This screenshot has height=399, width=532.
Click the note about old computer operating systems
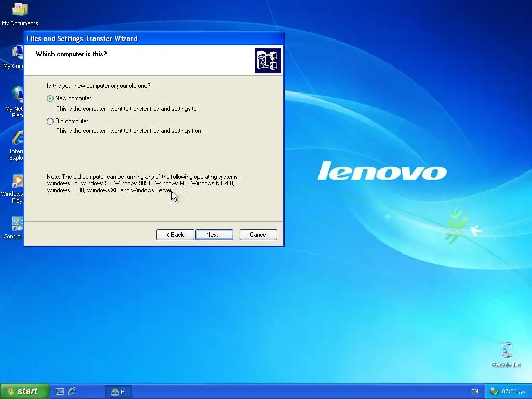coord(143,183)
